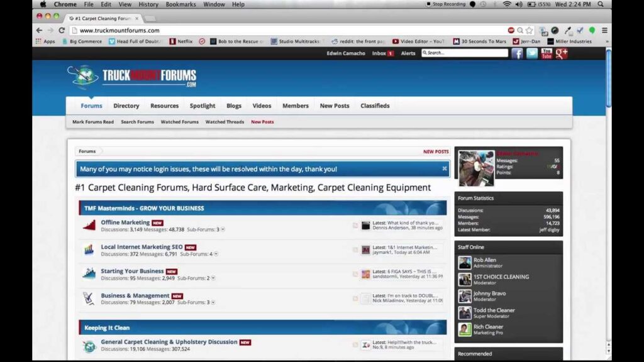The height and width of the screenshot is (362, 644).
Task: Open the Apple menu
Action: (43, 4)
